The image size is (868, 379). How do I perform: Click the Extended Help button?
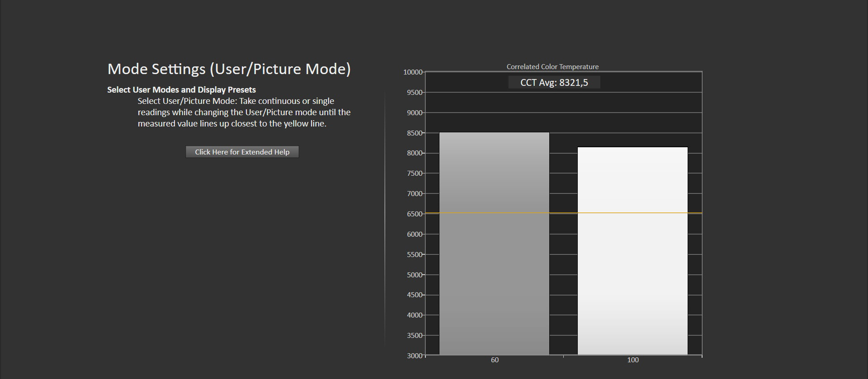click(x=242, y=152)
